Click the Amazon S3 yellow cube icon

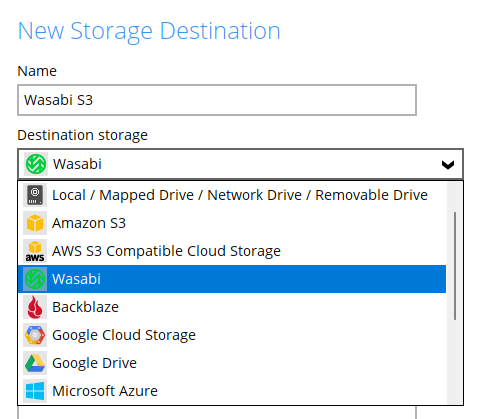(35, 223)
